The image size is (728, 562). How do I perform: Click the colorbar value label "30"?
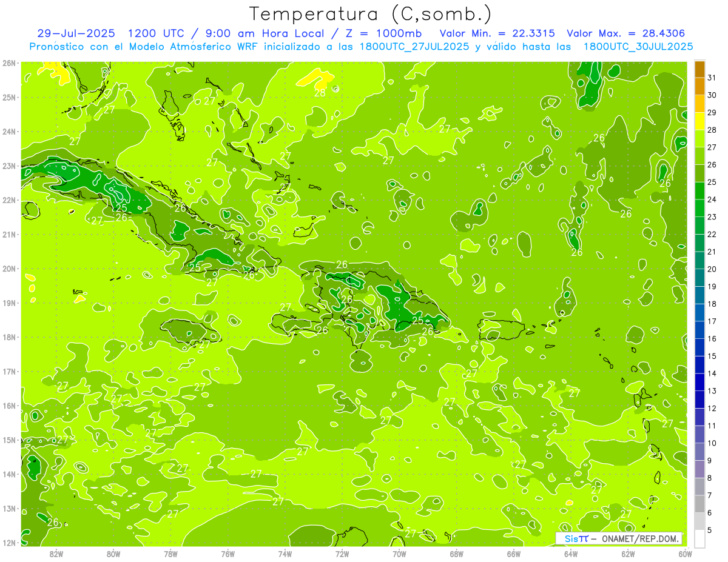coord(712,95)
